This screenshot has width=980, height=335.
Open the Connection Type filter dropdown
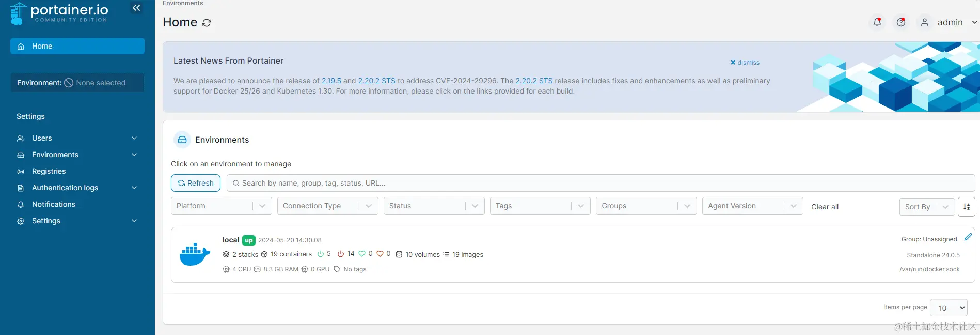(328, 206)
